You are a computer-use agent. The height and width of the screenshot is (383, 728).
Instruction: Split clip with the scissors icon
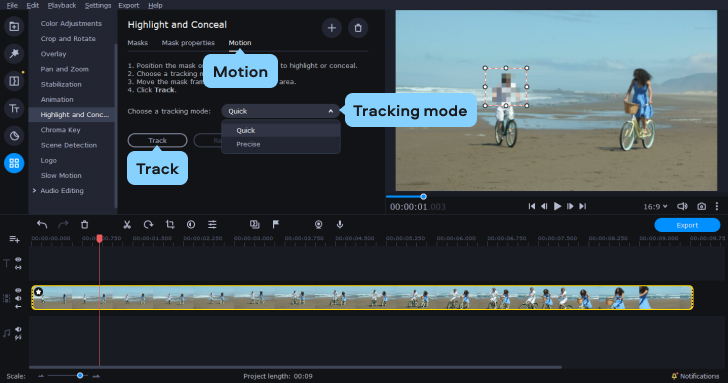(127, 225)
